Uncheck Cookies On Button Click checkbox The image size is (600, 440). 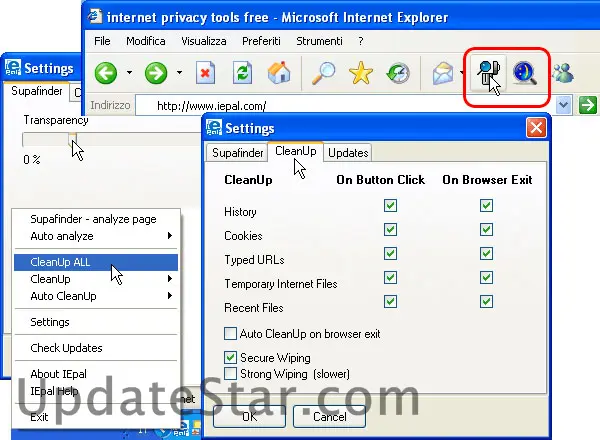[390, 230]
